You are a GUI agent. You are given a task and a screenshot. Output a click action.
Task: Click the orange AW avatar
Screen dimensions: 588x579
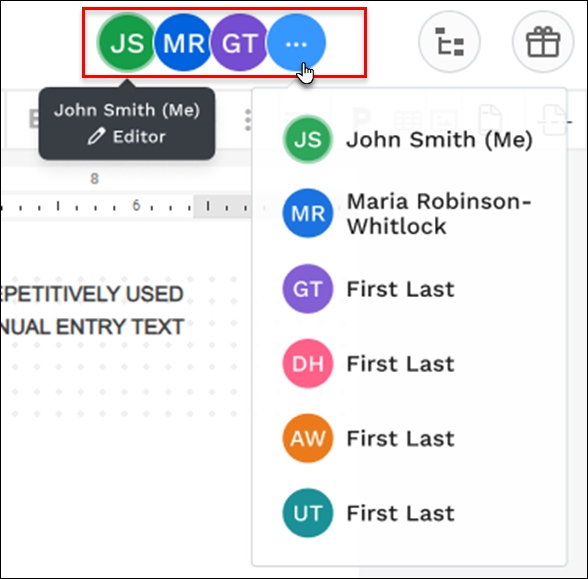click(x=308, y=438)
